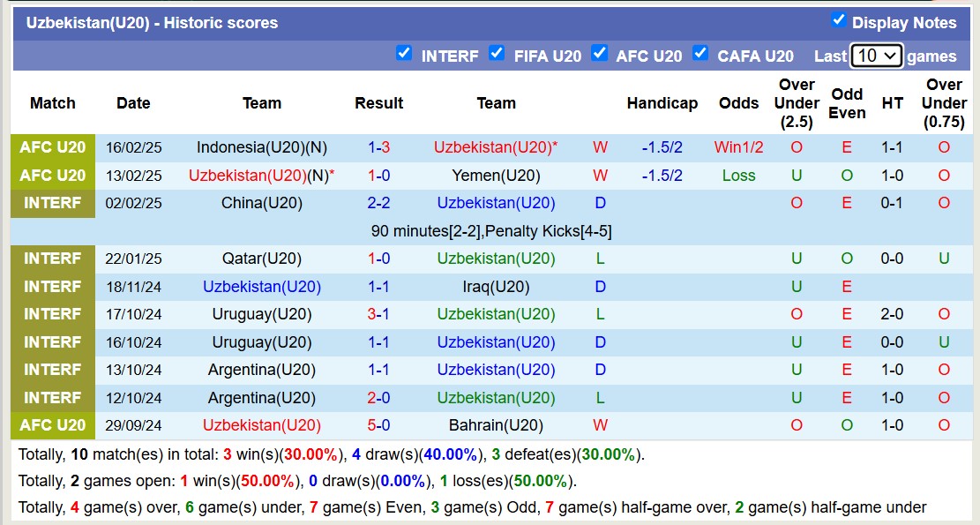This screenshot has height=525, width=980.
Task: Disable the CAFA U20 filter checkbox
Action: coord(700,53)
